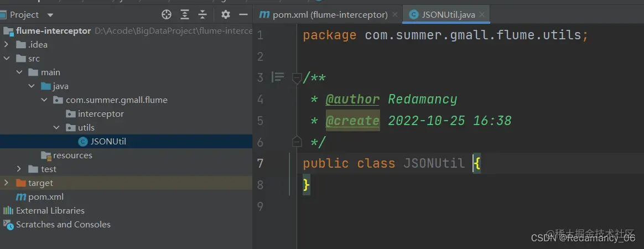The height and width of the screenshot is (249, 644).
Task: Click the "public" keyword on line 7
Action: click(x=326, y=164)
